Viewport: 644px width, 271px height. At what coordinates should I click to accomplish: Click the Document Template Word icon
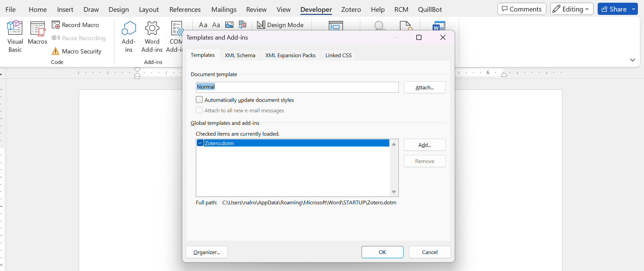coord(439,26)
